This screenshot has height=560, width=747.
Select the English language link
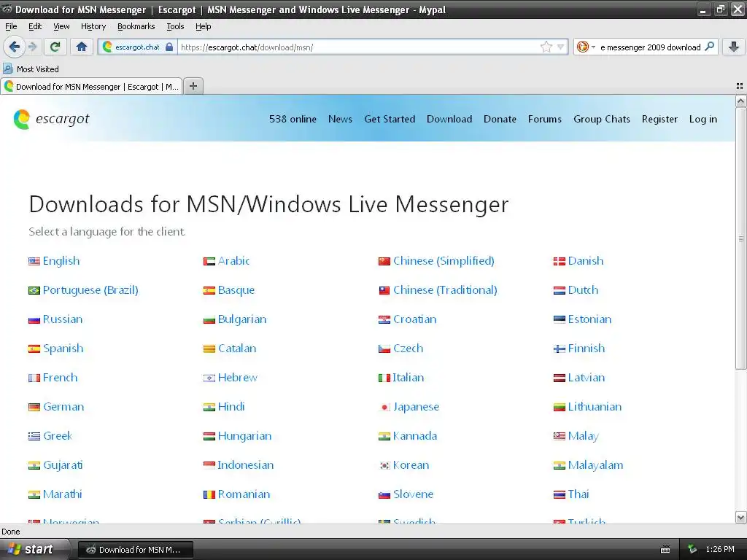(x=61, y=261)
